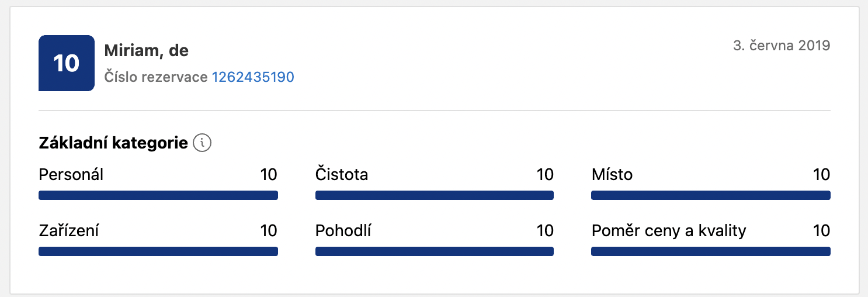Image resolution: width=868 pixels, height=297 pixels.
Task: Click the info icon beside Základní kategorie
Action: (x=202, y=143)
